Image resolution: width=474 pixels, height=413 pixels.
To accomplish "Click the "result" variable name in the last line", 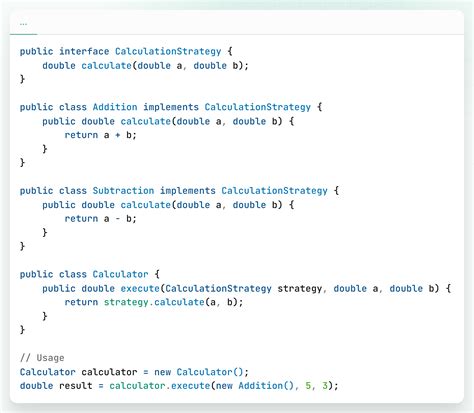I will 76,386.
